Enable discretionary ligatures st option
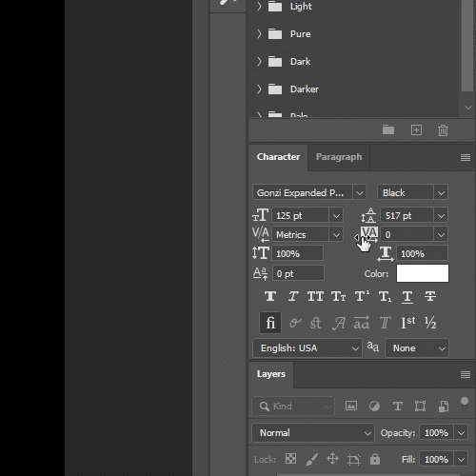476x476 pixels. click(x=315, y=323)
